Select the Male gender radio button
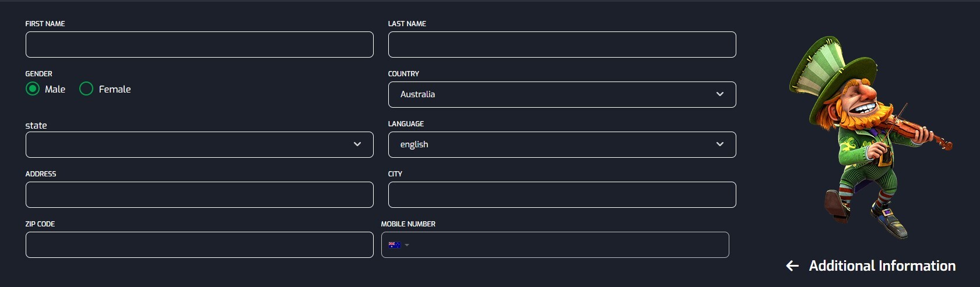This screenshot has width=980, height=287. click(33, 89)
